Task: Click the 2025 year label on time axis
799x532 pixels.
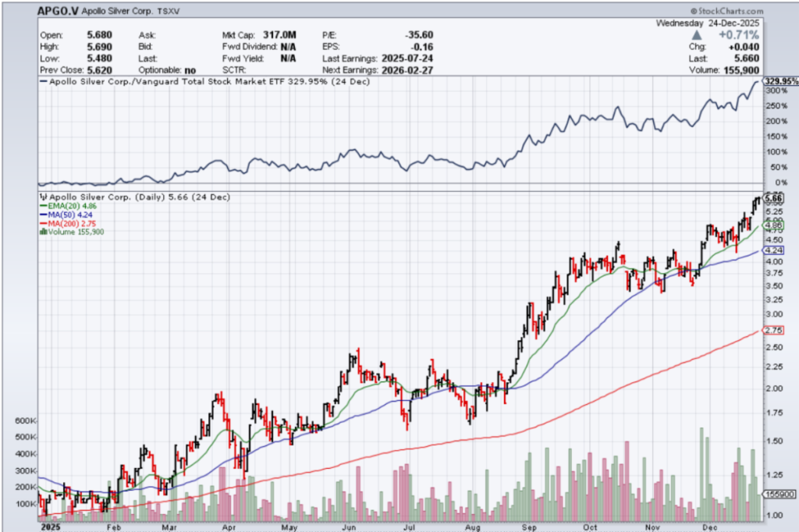Action: tap(49, 527)
